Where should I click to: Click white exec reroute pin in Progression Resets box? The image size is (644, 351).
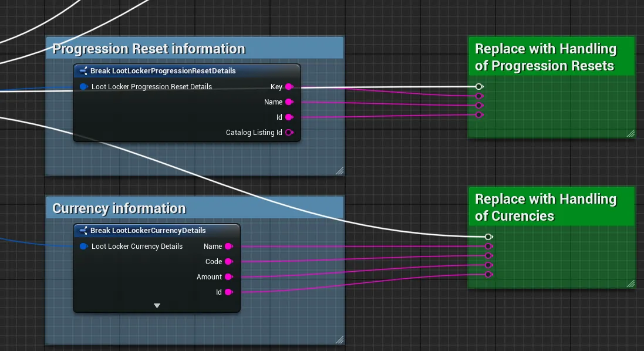point(479,87)
